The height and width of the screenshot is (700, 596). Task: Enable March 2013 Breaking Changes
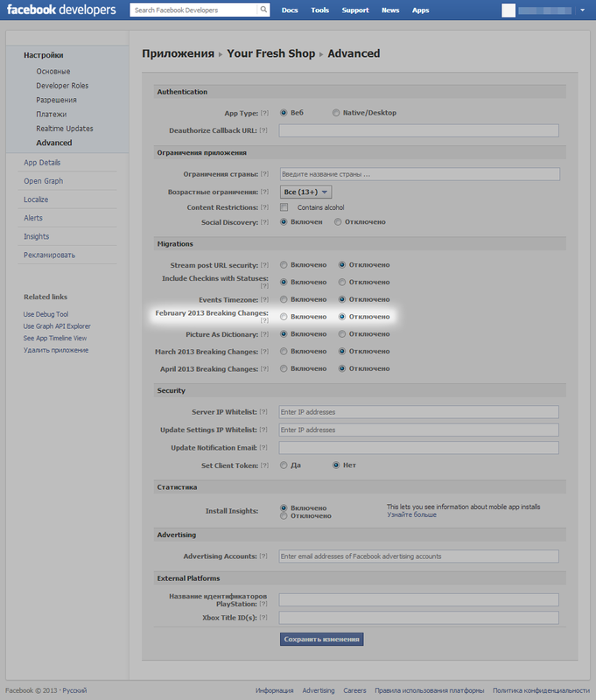284,352
